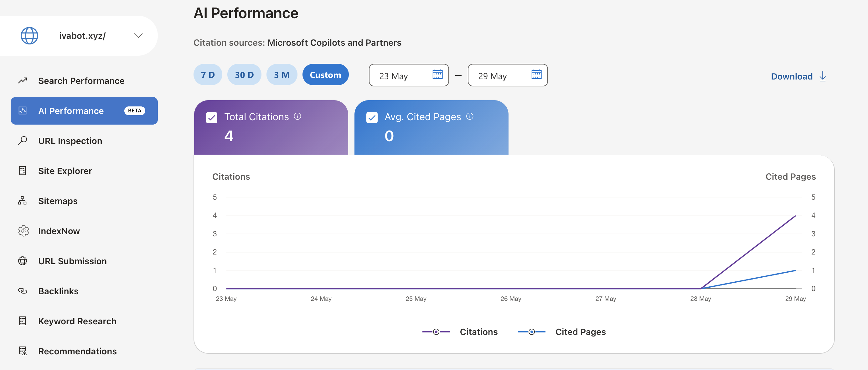Click the AI Performance page heading

[x=246, y=13]
